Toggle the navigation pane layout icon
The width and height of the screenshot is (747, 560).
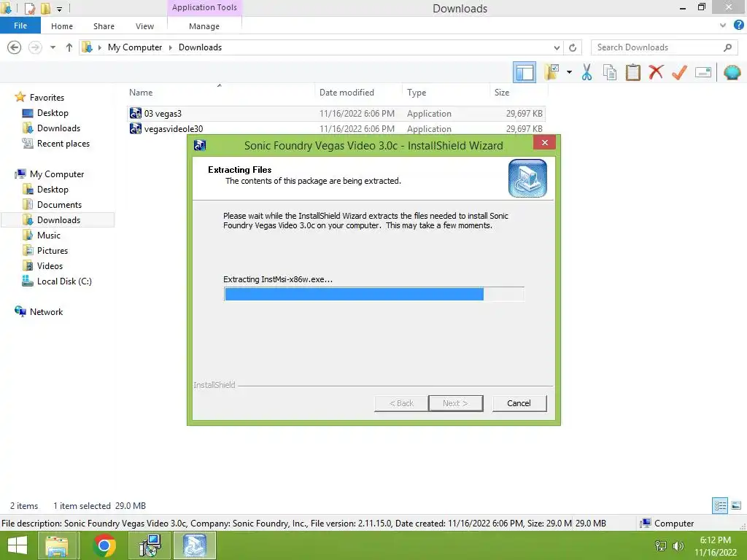(524, 72)
